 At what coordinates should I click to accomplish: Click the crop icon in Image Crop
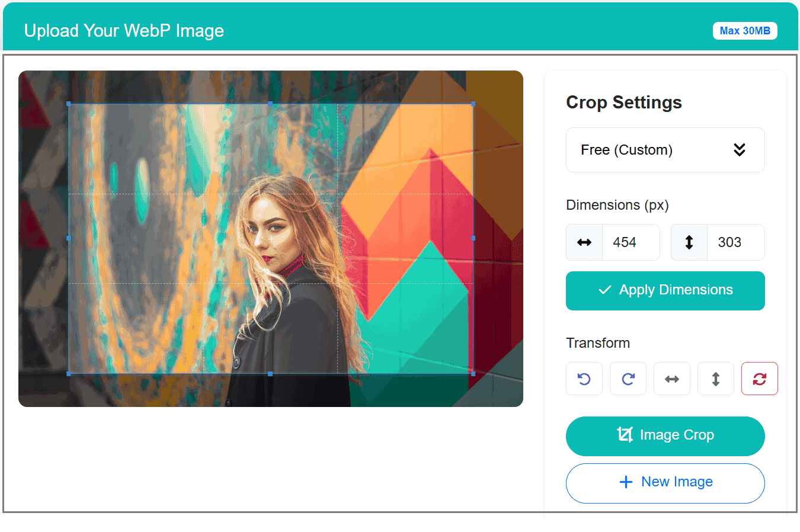point(625,435)
